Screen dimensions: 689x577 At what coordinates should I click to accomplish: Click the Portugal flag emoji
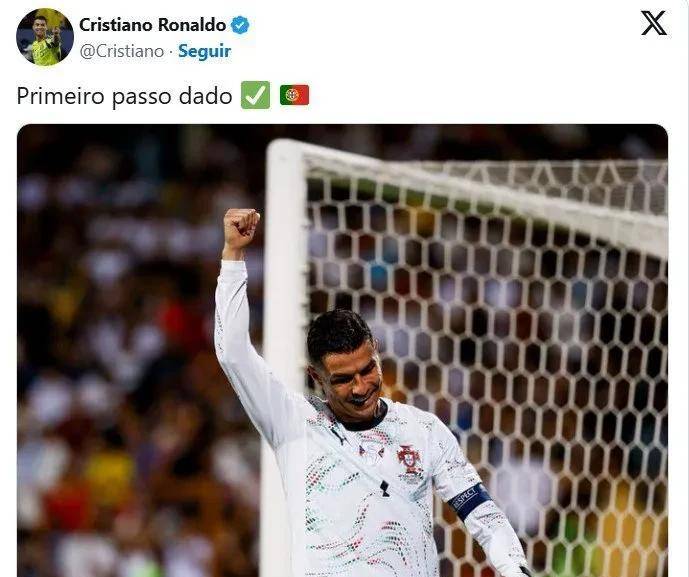(x=294, y=95)
